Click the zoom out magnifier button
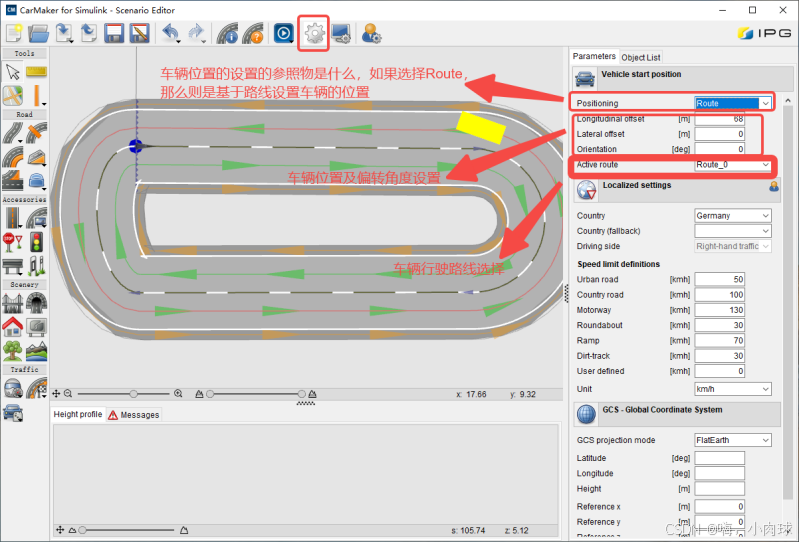Image resolution: width=799 pixels, height=543 pixels. tap(68, 394)
